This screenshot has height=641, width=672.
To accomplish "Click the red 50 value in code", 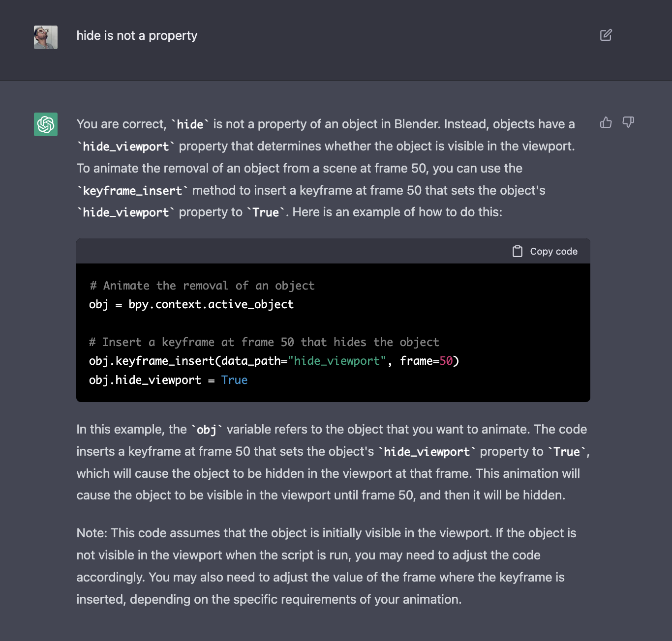I will tap(446, 361).
